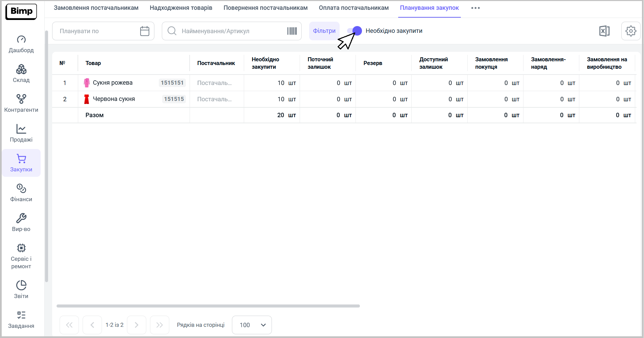This screenshot has width=644, height=338.
Task: Toggle the Необхідно закупити switch
Action: [355, 31]
